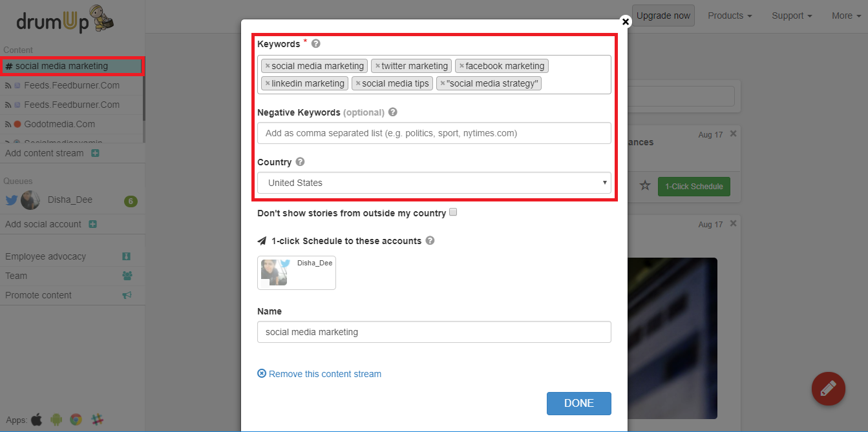This screenshot has height=432, width=868.
Task: Click the green 1-Click Schedule button
Action: [x=694, y=186]
